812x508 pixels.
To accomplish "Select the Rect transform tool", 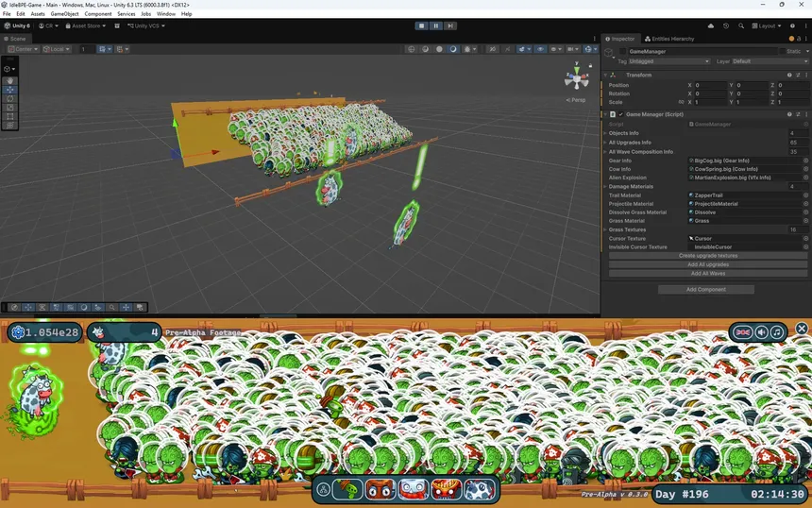I will click(9, 116).
